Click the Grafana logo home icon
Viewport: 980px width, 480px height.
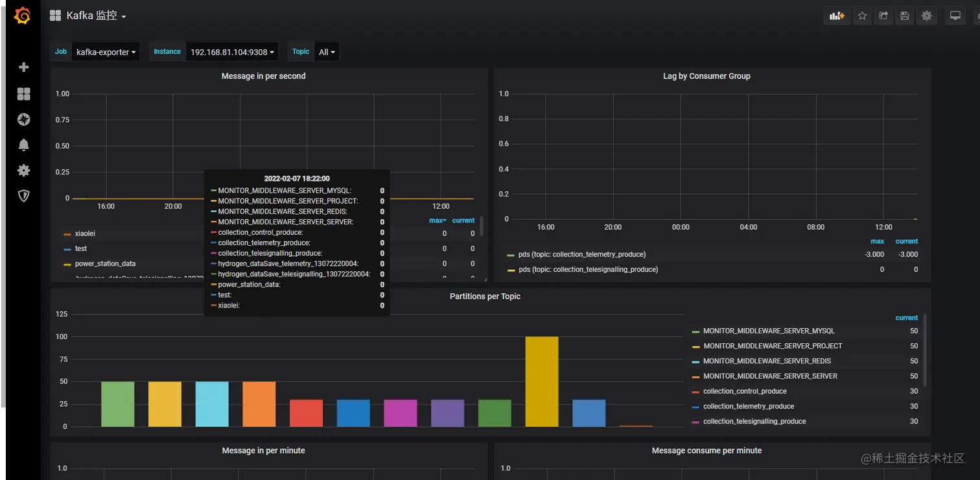[x=23, y=16]
